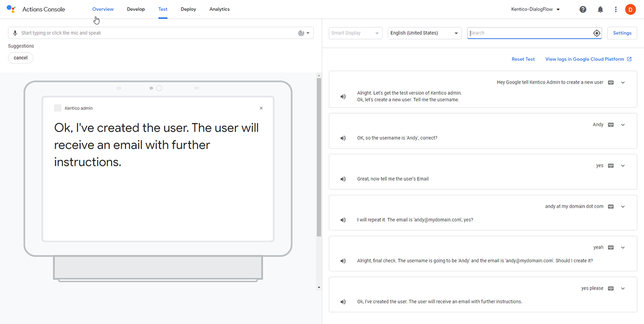Click keyboard icon beside the 'Andy' query
The image size is (644, 324).
tap(611, 124)
